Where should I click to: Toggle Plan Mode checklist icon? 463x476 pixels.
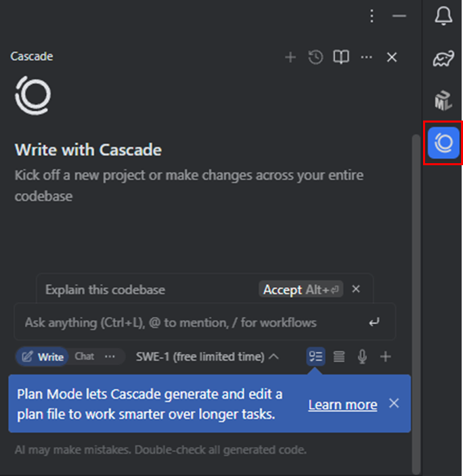(315, 356)
